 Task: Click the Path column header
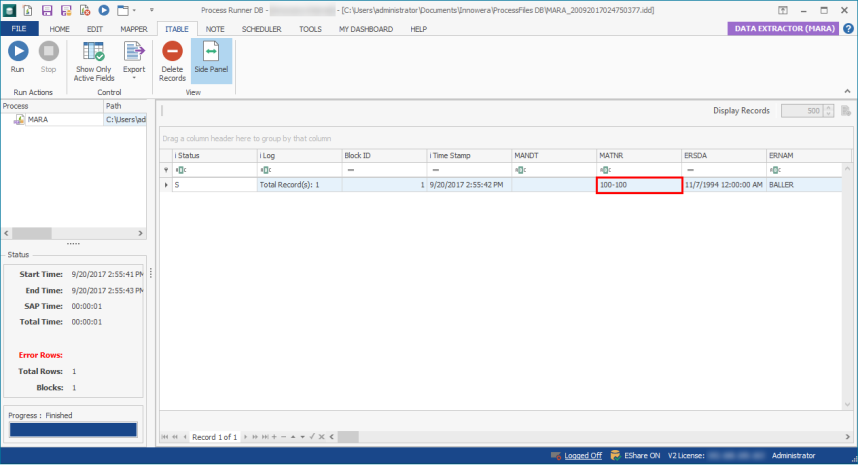pos(125,106)
